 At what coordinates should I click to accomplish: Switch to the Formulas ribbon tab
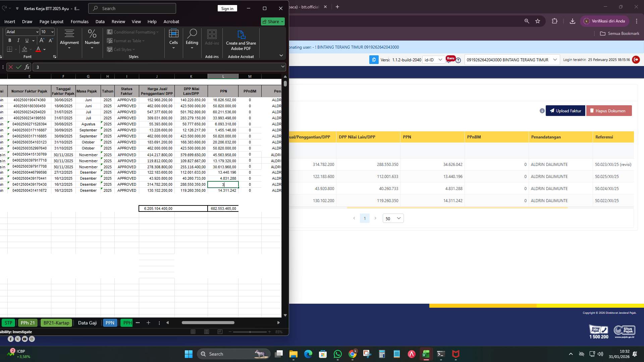click(x=79, y=21)
